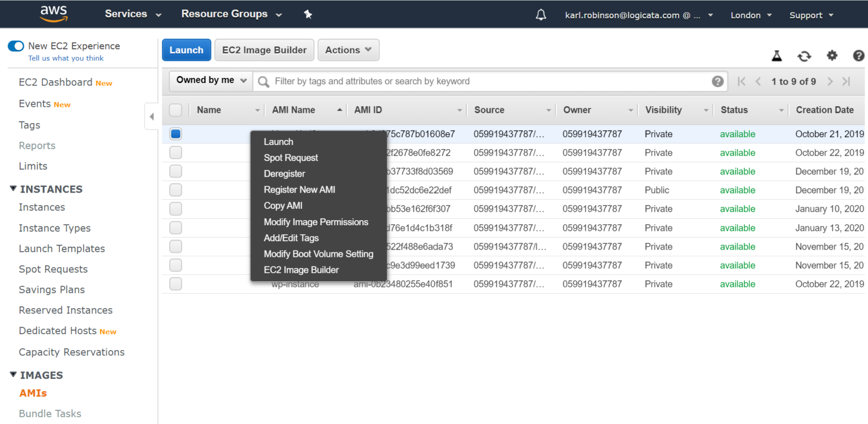Screen dimensions: 868x424
Task: Toggle off New EC2 Experience
Action: point(16,46)
